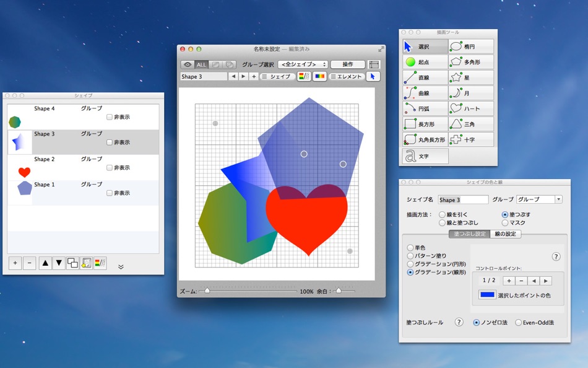Screen dimensions: 588x368
Task: Click the シェイプ名 input field
Action: 463,199
